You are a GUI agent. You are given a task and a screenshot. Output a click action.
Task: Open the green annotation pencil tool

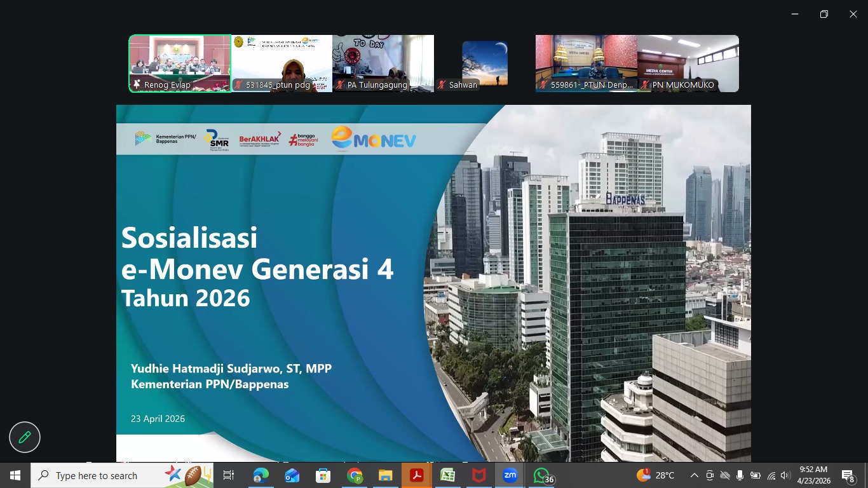point(24,437)
